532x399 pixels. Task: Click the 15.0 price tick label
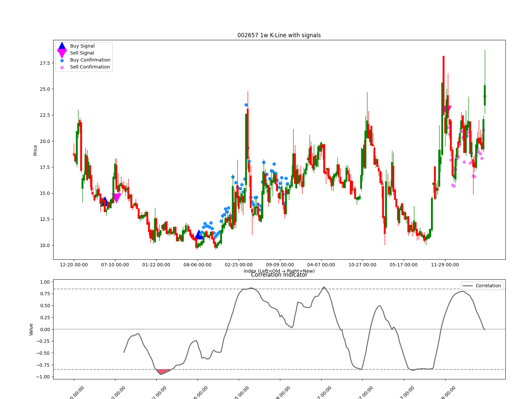click(45, 193)
